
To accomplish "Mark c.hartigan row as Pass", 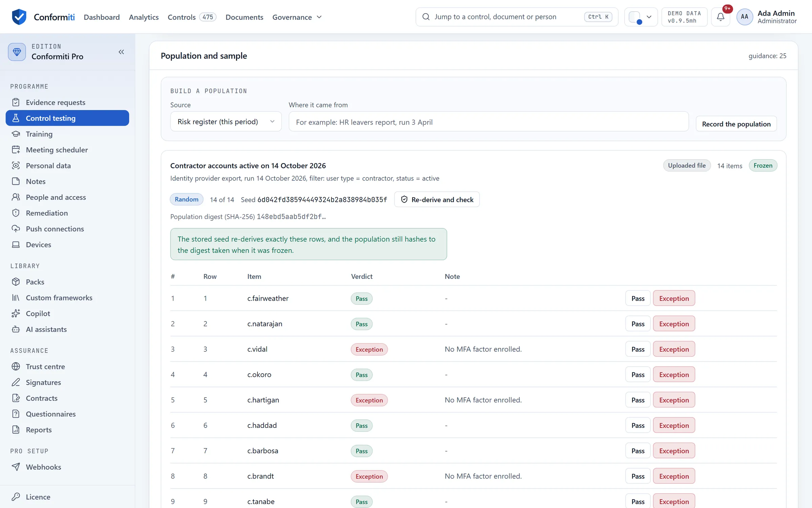I will pos(638,400).
